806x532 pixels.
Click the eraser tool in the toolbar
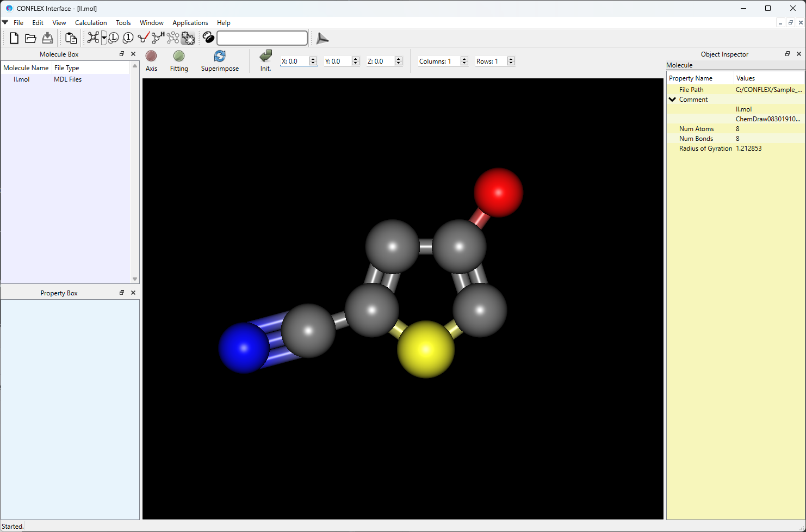pyautogui.click(x=208, y=38)
